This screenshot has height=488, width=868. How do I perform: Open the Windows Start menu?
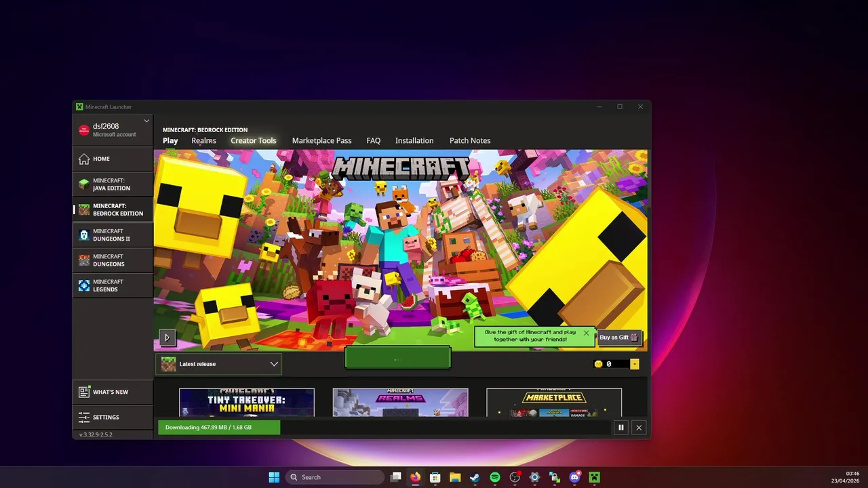click(274, 477)
